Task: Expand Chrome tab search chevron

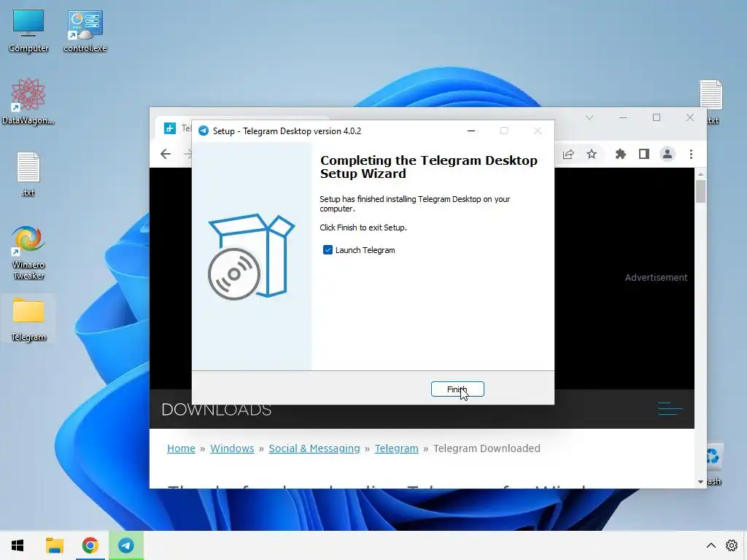Action: (x=589, y=117)
